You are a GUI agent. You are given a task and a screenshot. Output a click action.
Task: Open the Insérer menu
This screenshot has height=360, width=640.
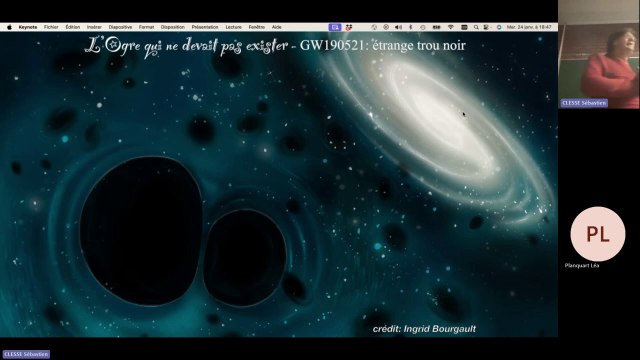tap(94, 27)
